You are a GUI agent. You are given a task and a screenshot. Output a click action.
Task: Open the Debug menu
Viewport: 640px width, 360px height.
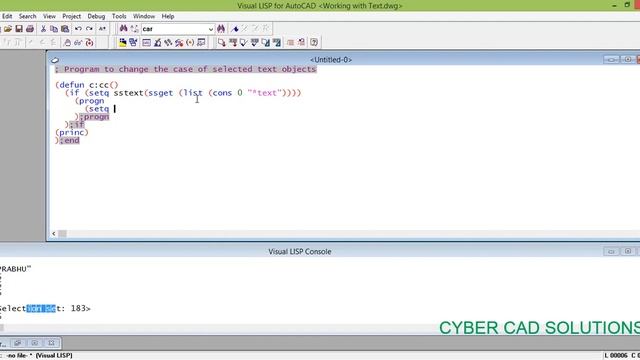pyautogui.click(x=96, y=16)
